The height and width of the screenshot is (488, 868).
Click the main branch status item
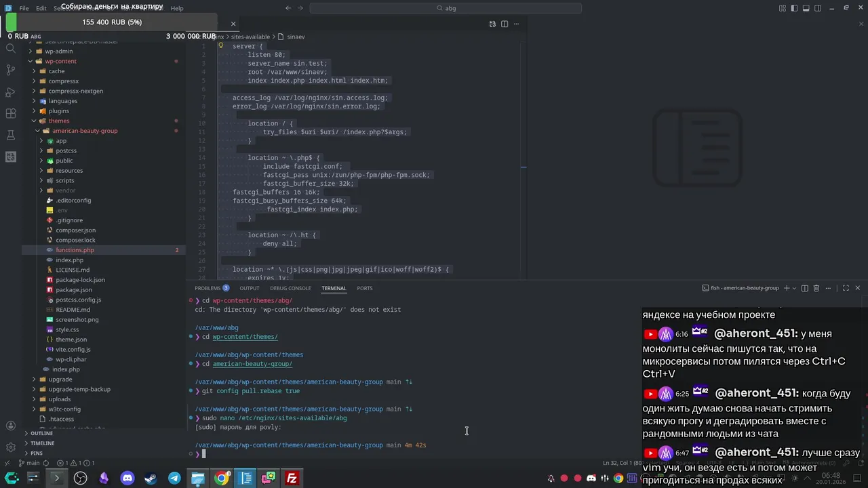pyautogui.click(x=29, y=463)
